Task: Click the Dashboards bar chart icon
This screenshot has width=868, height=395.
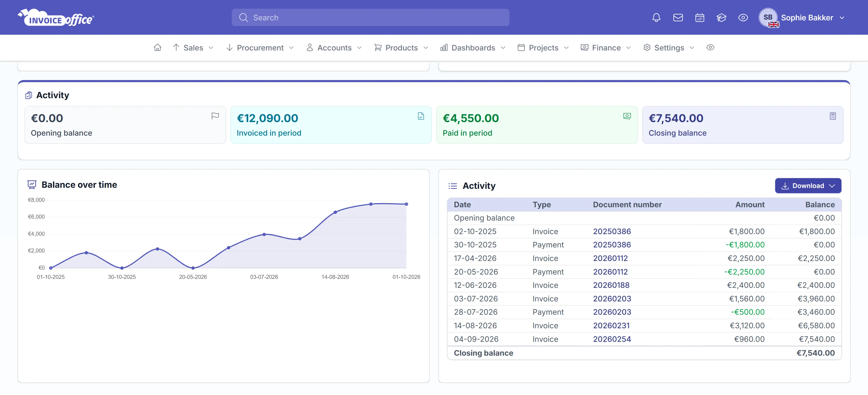Action: click(x=444, y=47)
